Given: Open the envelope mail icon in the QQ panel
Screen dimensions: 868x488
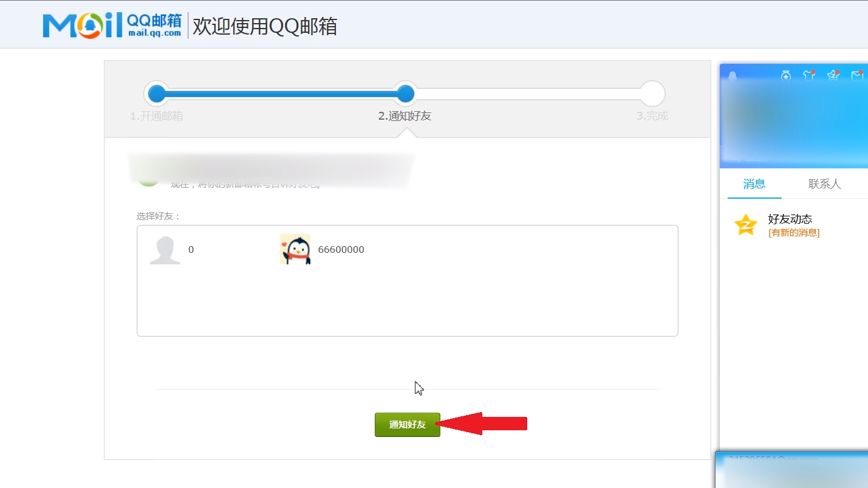Looking at the screenshot, I should point(857,75).
